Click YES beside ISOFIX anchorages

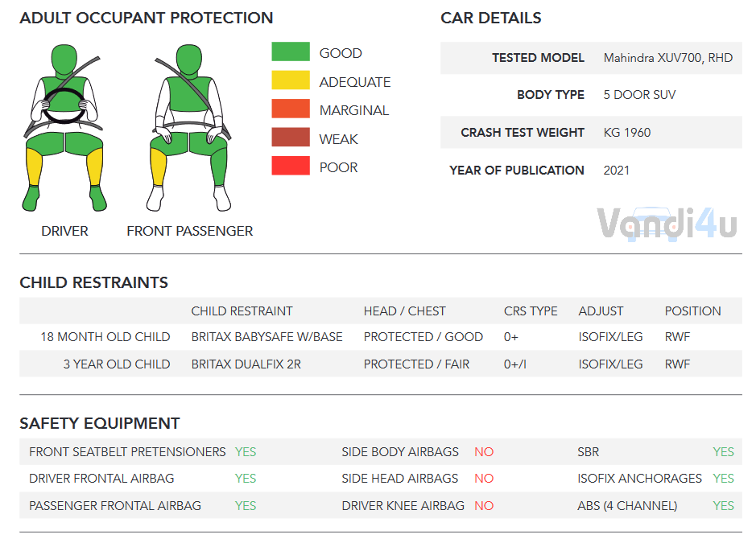click(723, 479)
